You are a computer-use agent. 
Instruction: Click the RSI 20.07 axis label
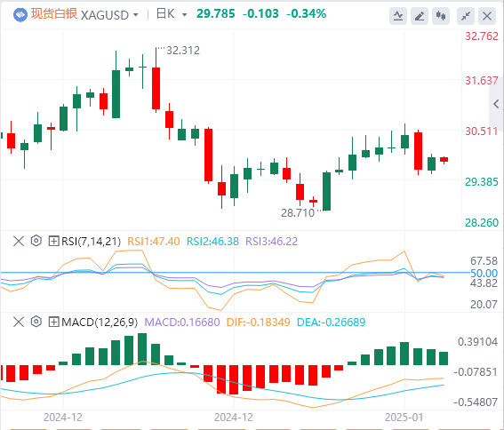[x=484, y=304]
